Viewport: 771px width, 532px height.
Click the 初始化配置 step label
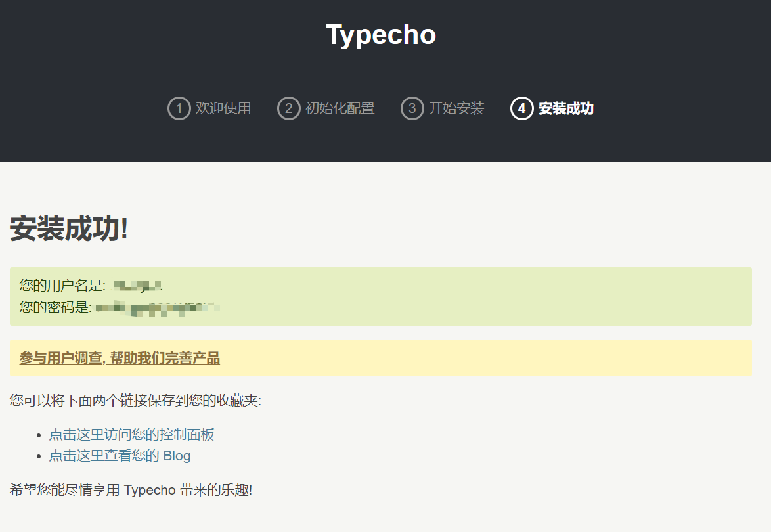click(340, 108)
